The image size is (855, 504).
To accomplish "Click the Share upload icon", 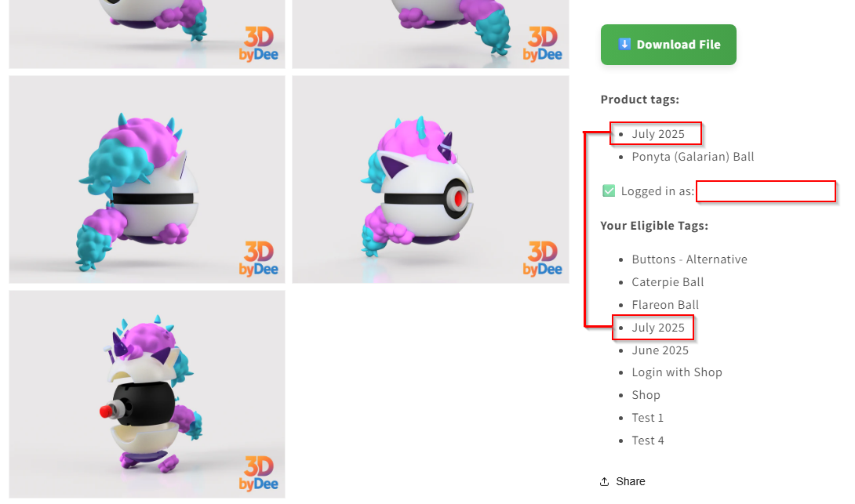I will [x=605, y=481].
